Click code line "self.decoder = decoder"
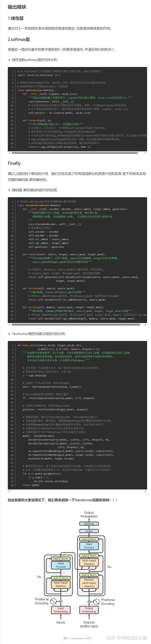Viewport: 151px width, 644px height. pyautogui.click(x=44, y=236)
